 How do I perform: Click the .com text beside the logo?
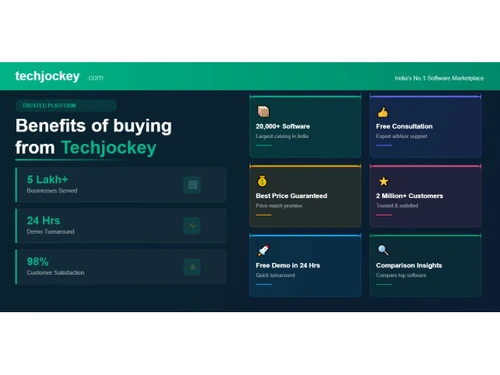pyautogui.click(x=95, y=78)
